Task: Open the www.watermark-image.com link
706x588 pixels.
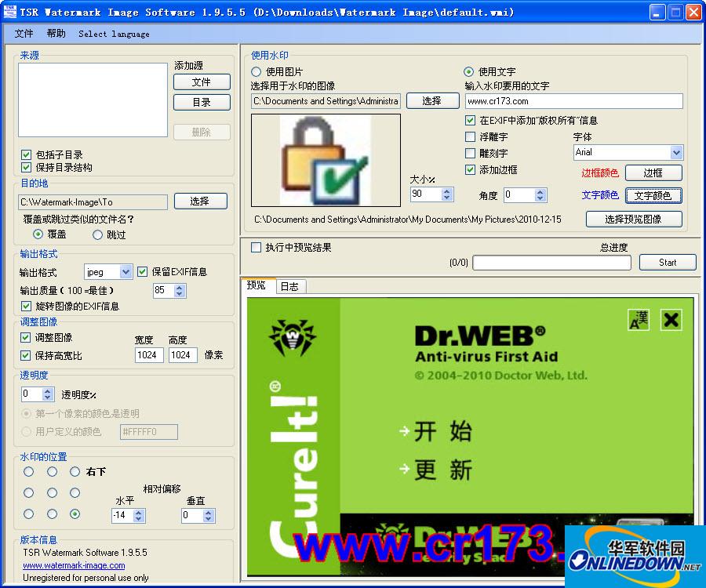Action: pyautogui.click(x=74, y=565)
